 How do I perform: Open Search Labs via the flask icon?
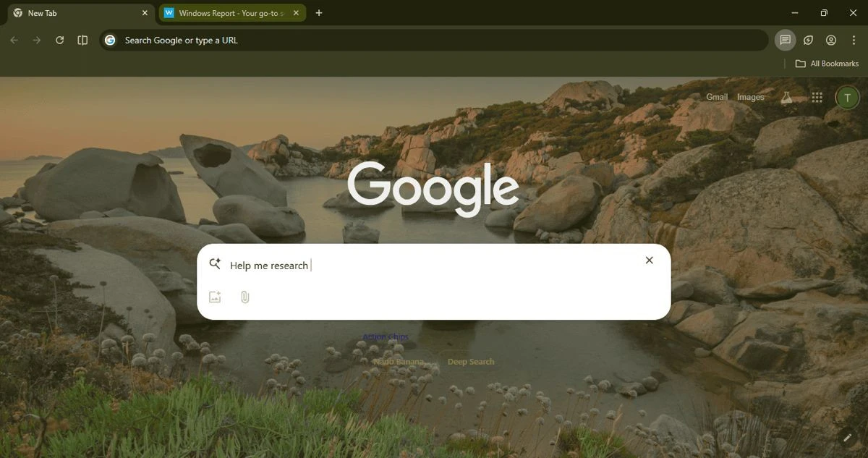click(x=787, y=97)
